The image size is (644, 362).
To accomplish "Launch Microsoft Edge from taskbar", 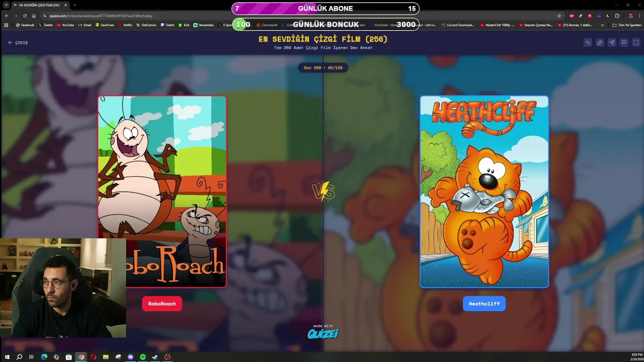I will coord(44,357).
